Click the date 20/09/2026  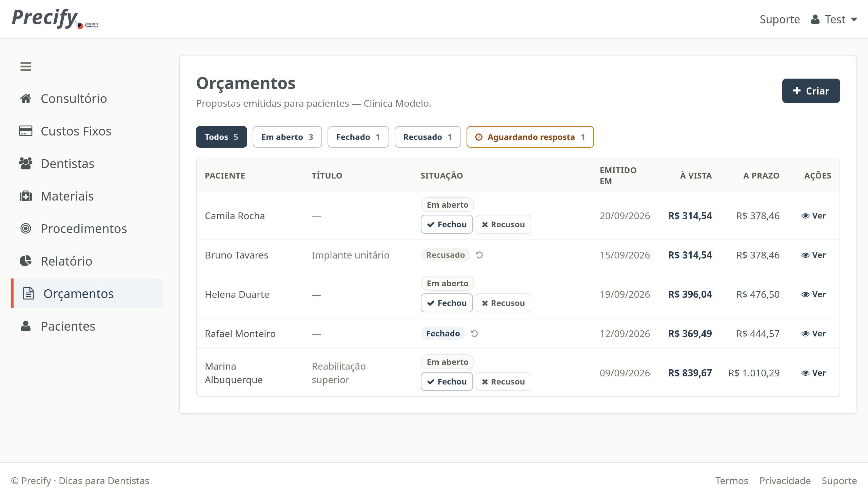pos(625,216)
